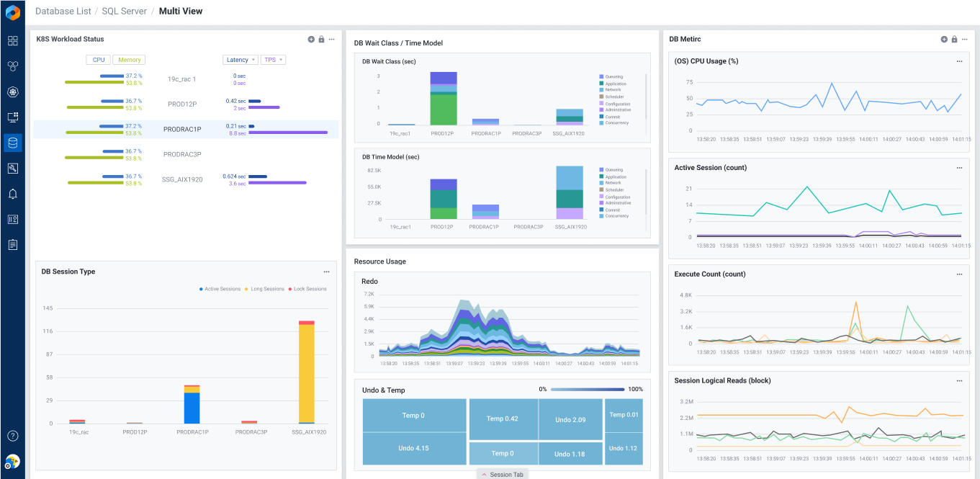This screenshot has height=479, width=980.
Task: Expand the Session Tab at the bottom
Action: point(503,474)
